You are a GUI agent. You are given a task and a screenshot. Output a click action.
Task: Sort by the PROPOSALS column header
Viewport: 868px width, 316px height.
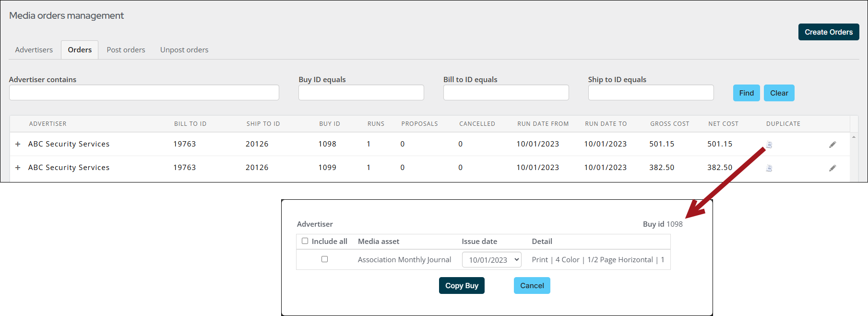coord(420,124)
